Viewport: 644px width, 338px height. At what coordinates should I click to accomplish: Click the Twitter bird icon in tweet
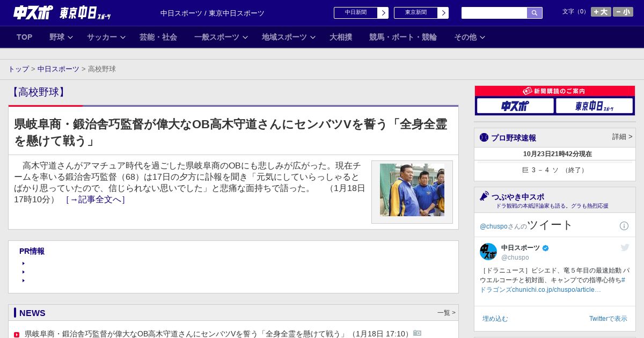point(625,247)
